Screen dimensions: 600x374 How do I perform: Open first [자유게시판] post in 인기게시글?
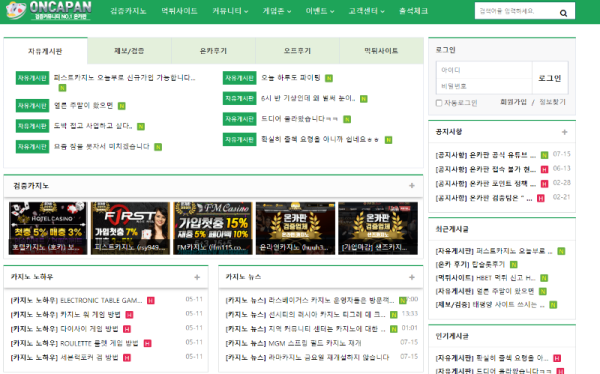492,358
